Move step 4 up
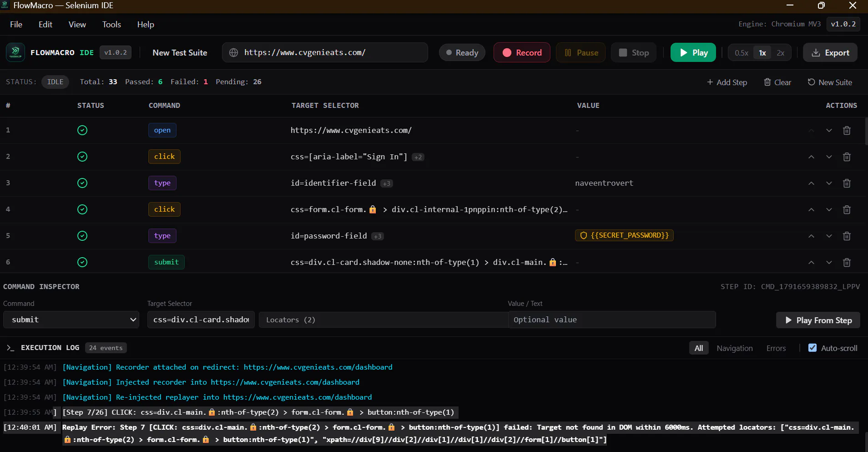The image size is (868, 452). click(811, 210)
